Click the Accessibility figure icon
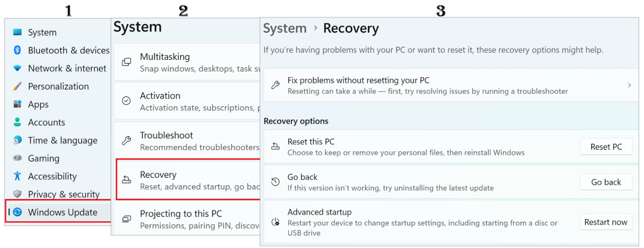This screenshot has height=248, width=644. 17,176
